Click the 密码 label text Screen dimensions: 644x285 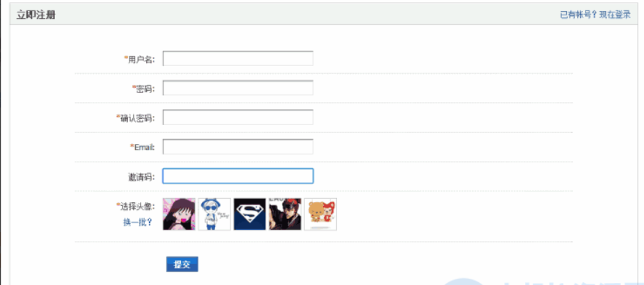[x=145, y=88]
